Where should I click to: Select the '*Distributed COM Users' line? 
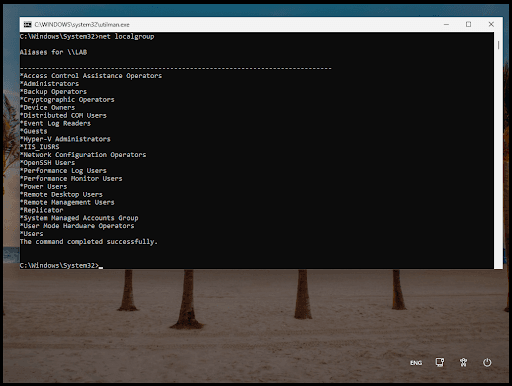pos(63,115)
